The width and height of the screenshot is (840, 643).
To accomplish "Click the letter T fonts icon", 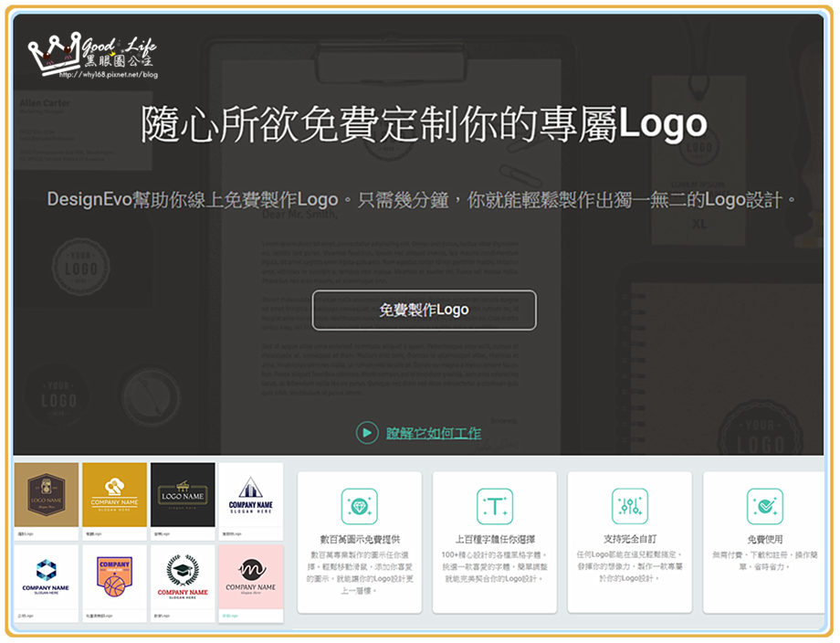I will (495, 506).
